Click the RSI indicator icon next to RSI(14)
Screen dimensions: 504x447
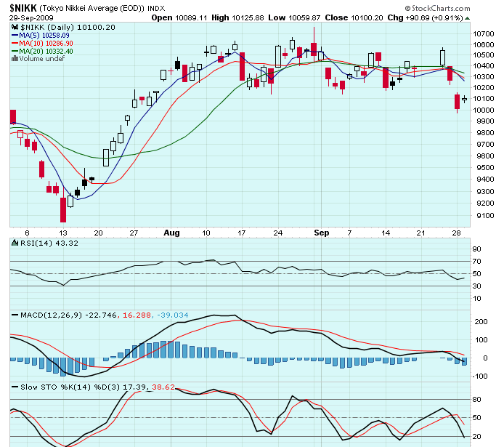pos(15,243)
